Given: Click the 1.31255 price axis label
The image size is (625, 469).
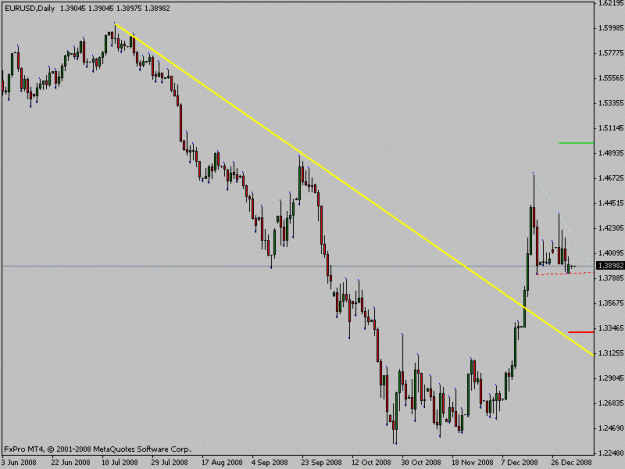Looking at the screenshot, I should 611,353.
